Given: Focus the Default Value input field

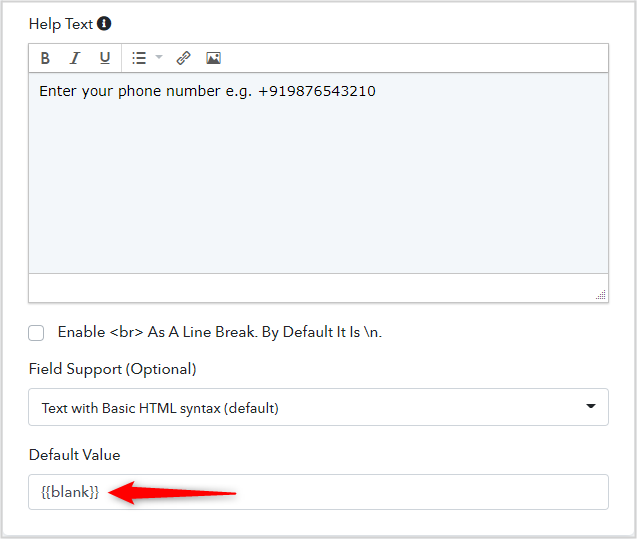Looking at the screenshot, I should 318,492.
